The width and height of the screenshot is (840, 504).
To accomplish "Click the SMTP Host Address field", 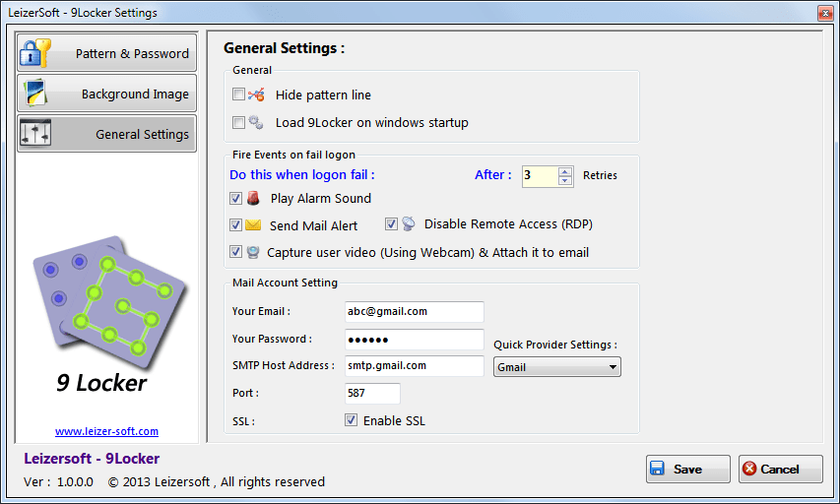I will click(414, 365).
